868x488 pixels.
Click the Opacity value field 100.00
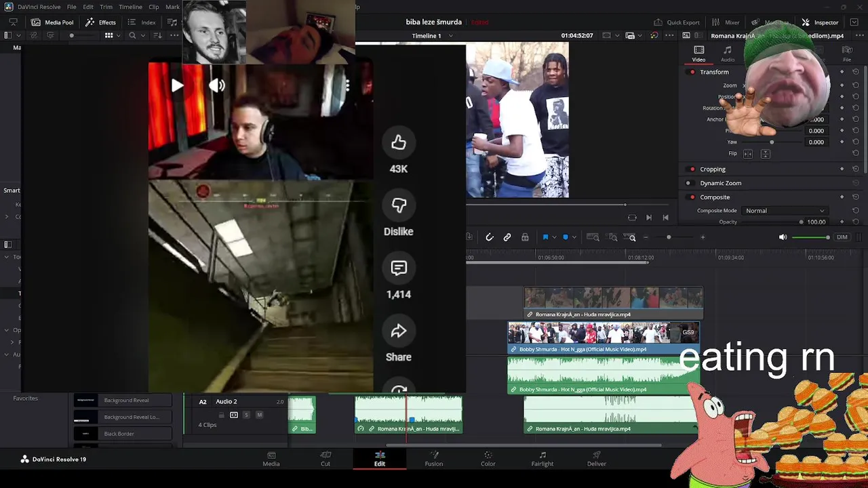pyautogui.click(x=816, y=222)
